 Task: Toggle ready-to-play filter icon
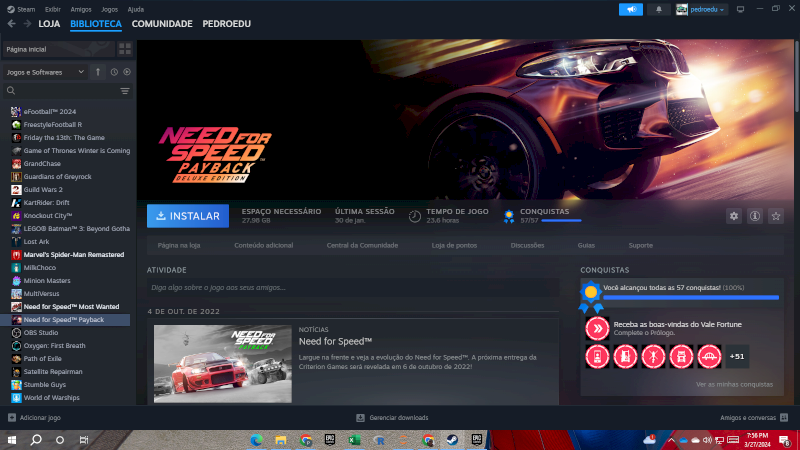(x=127, y=72)
